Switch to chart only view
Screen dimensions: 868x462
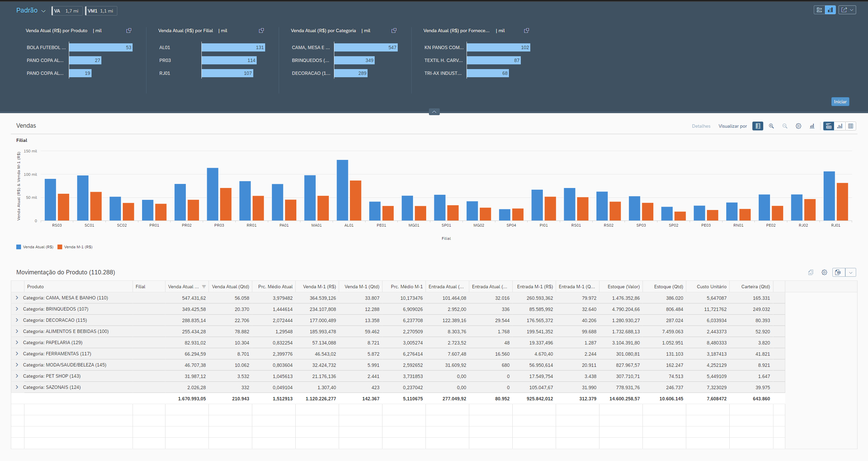[x=840, y=126]
